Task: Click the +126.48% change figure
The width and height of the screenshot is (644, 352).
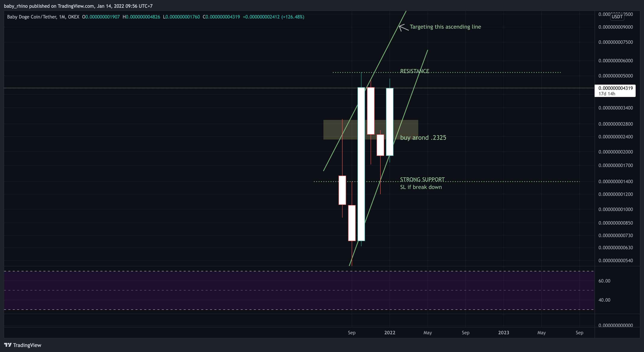Action: click(x=293, y=17)
